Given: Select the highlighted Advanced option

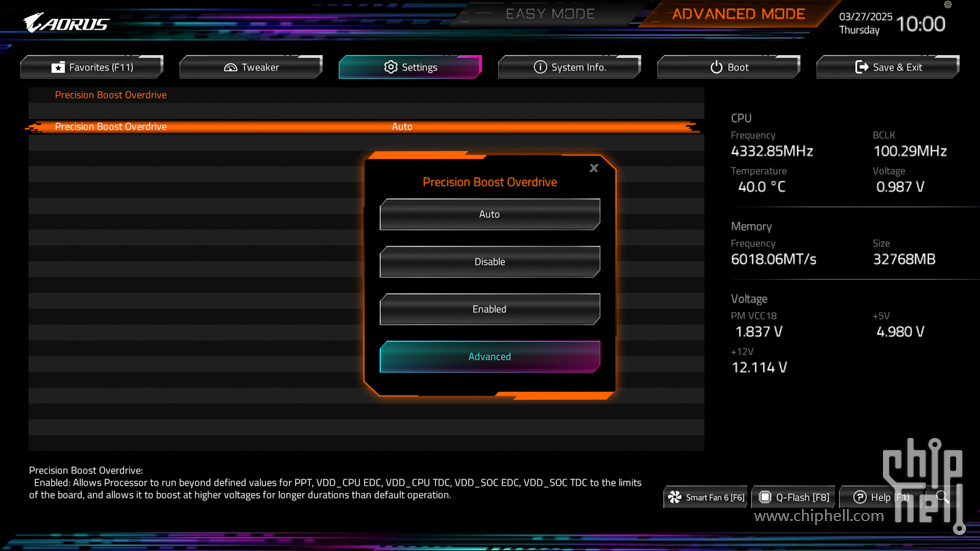Looking at the screenshot, I should coord(489,357).
